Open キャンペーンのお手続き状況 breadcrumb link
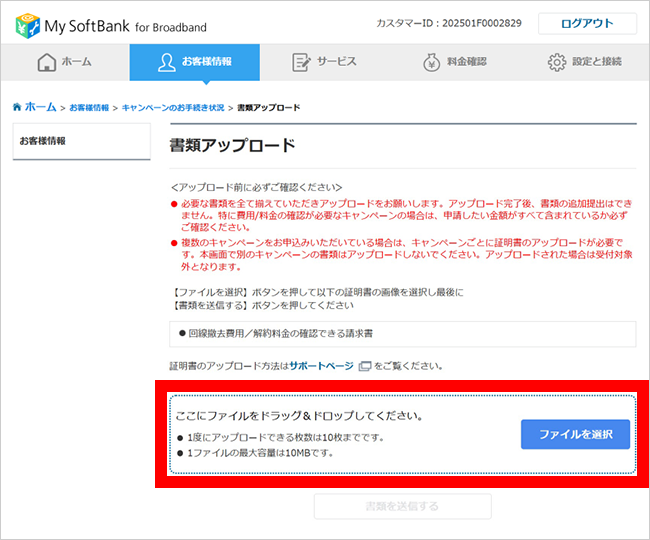This screenshot has height=540, width=650. [173, 107]
